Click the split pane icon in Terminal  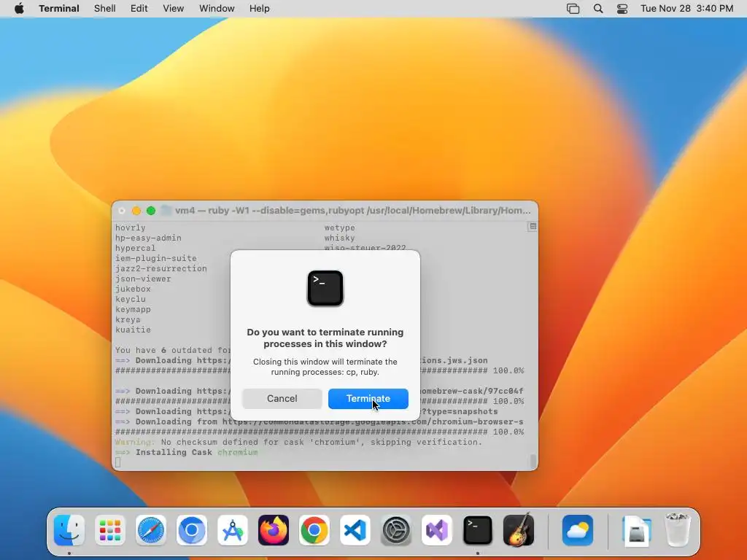click(533, 227)
